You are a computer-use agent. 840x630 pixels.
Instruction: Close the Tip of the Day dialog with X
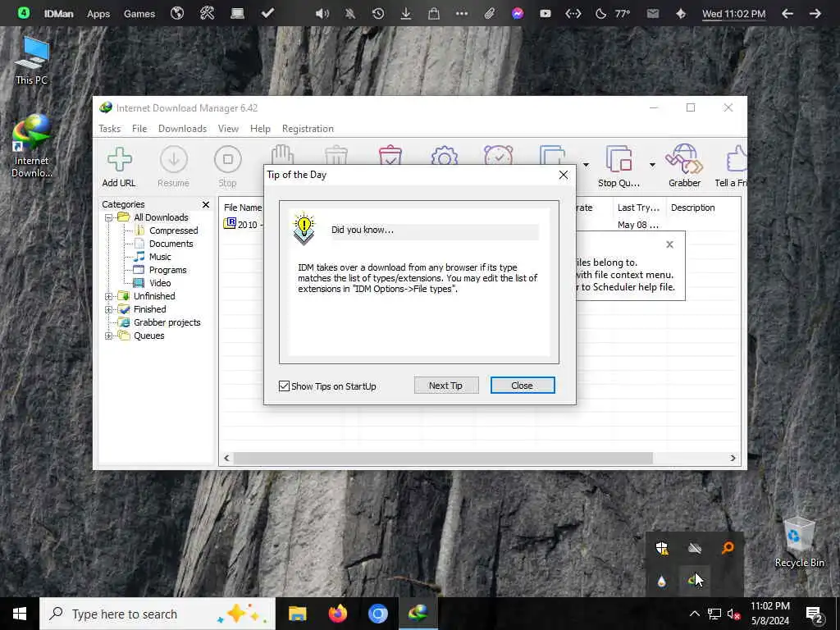coord(563,175)
